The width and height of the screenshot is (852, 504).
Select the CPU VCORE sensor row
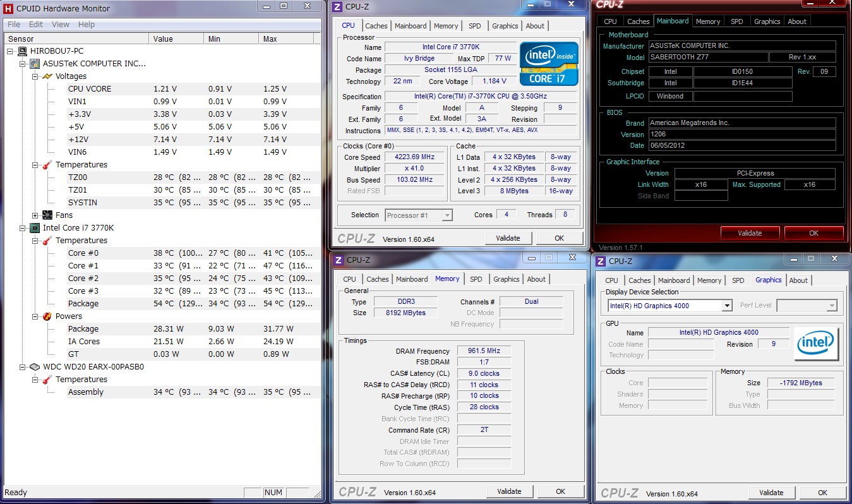[89, 89]
